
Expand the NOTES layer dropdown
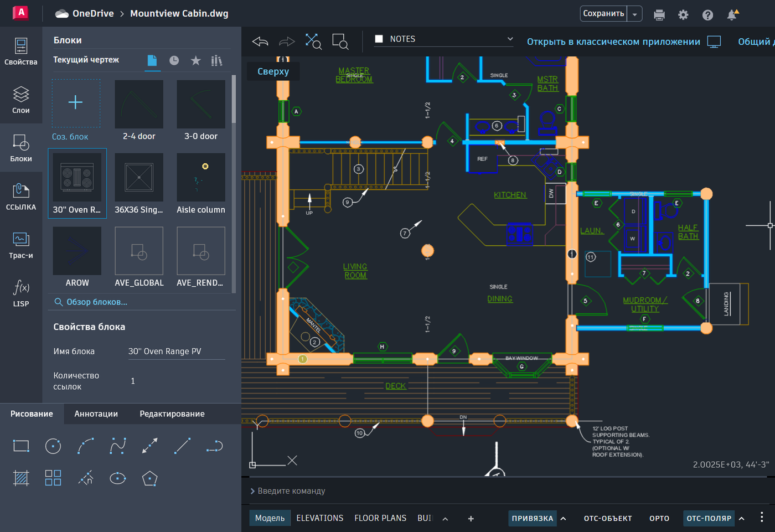click(510, 39)
